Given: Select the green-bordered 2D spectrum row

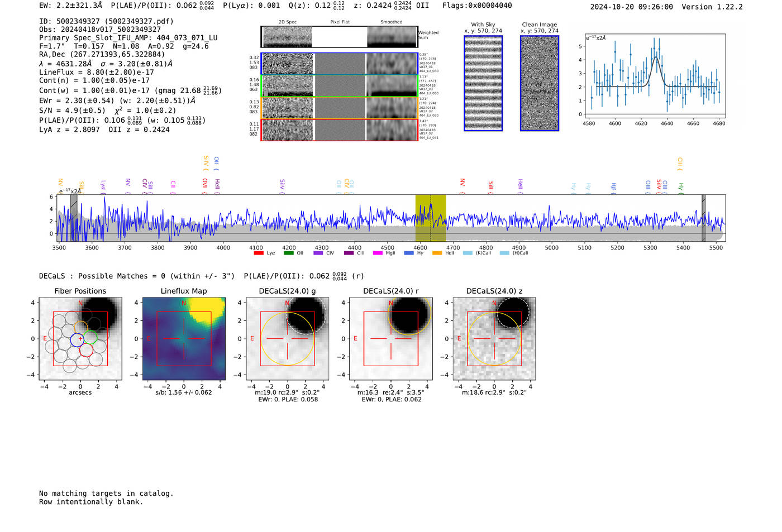Looking at the screenshot, I should (339, 86).
